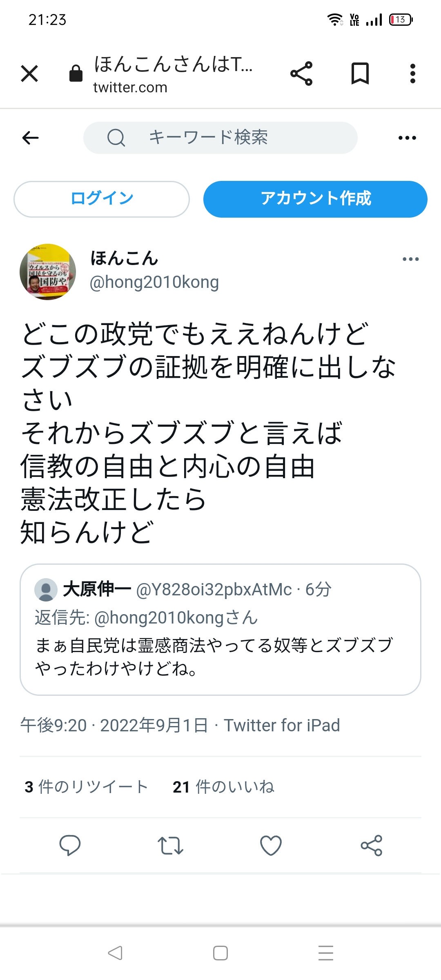Bookmark this page with bookmark icon
Viewport: 441px width, 980px height.
360,74
